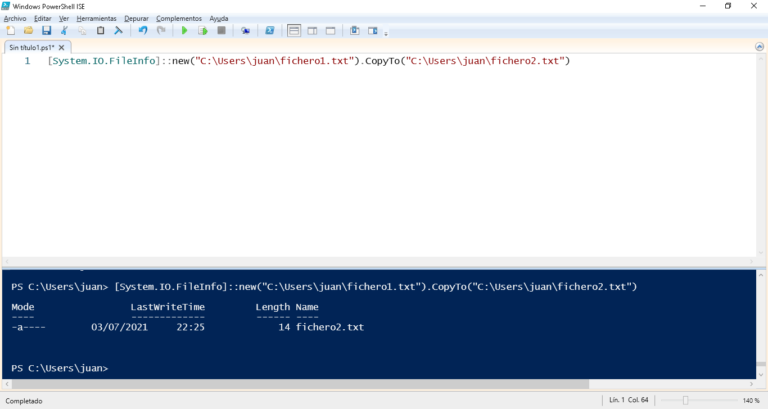
Task: Open a script with the folder icon
Action: 28,31
